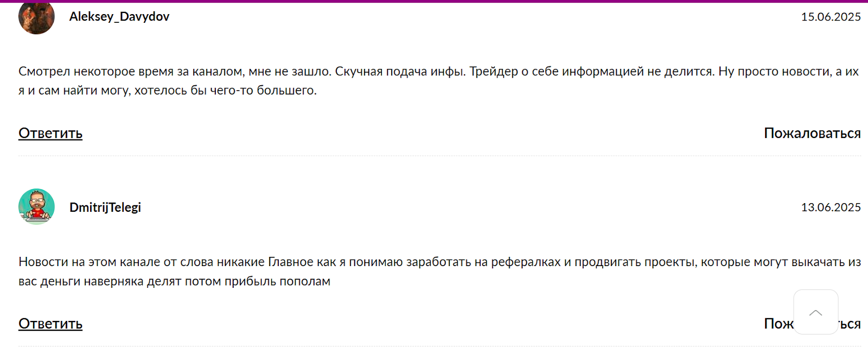
Task: Click the date 15.06.2025 on first comment
Action: click(x=830, y=16)
